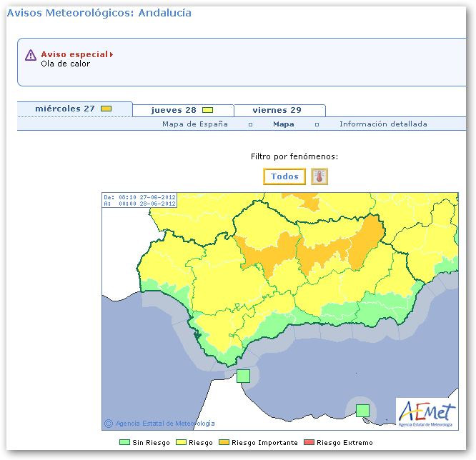Open the Información detallada link

(383, 124)
